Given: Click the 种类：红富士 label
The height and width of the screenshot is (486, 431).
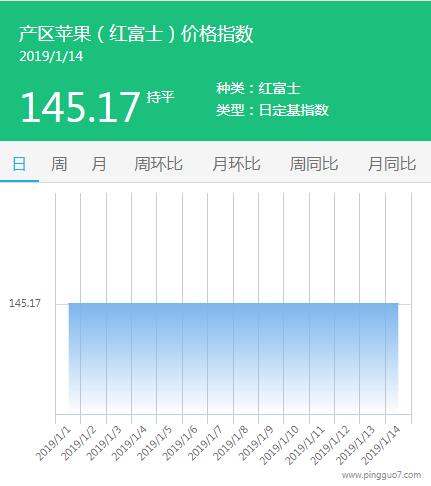Looking at the screenshot, I should pos(258,88).
